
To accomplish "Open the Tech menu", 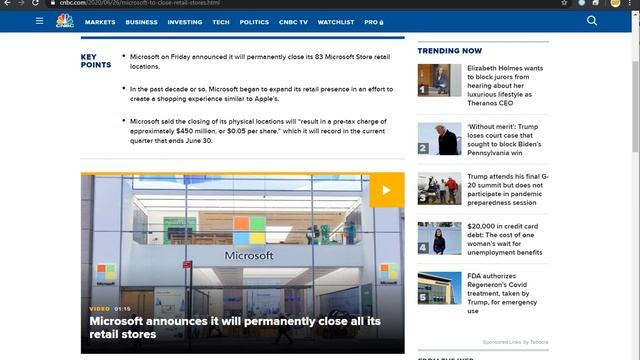I will tap(221, 22).
